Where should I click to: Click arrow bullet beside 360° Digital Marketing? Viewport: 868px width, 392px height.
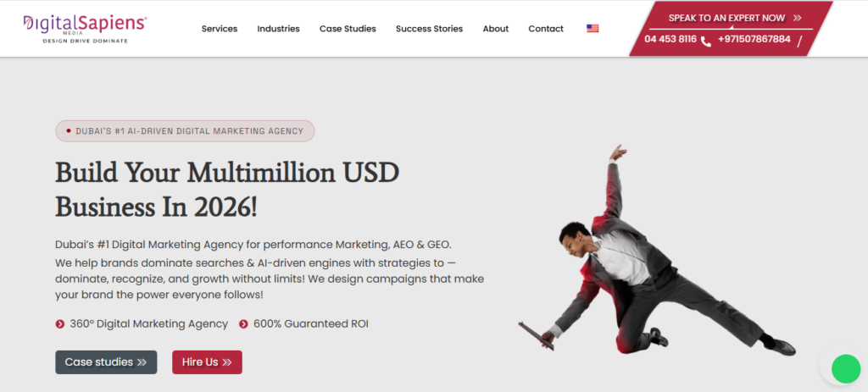(x=60, y=324)
